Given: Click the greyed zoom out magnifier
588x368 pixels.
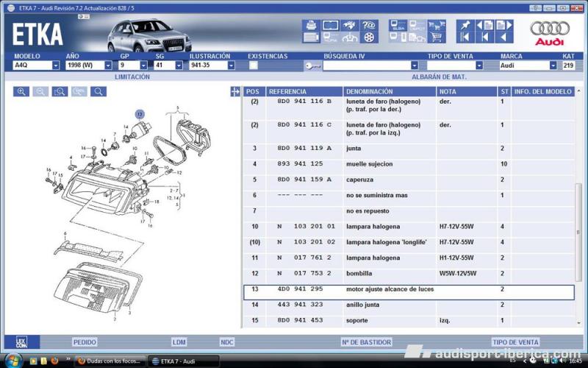Looking at the screenshot, I should (x=40, y=91).
